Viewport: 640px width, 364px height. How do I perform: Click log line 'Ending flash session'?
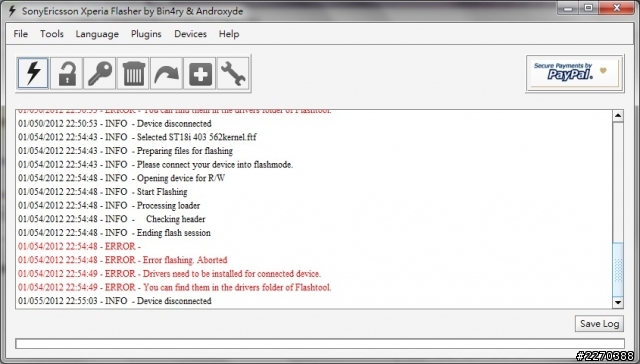[x=114, y=233]
